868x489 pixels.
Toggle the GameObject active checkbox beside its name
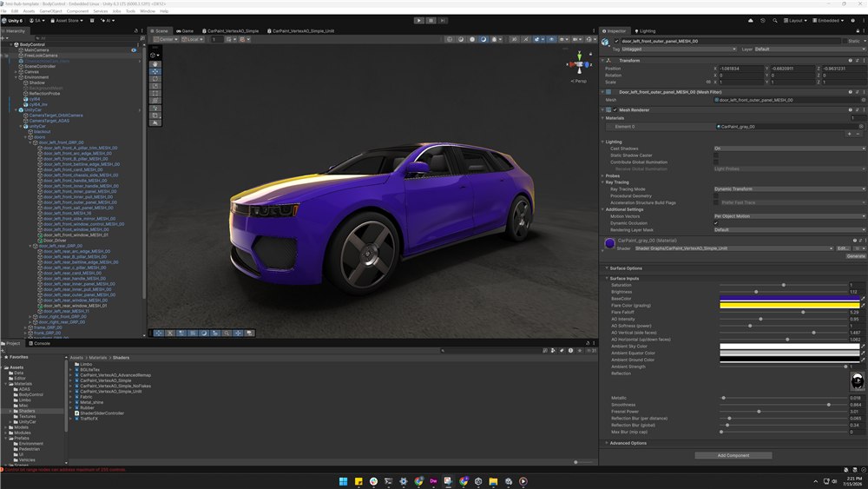pyautogui.click(x=616, y=41)
